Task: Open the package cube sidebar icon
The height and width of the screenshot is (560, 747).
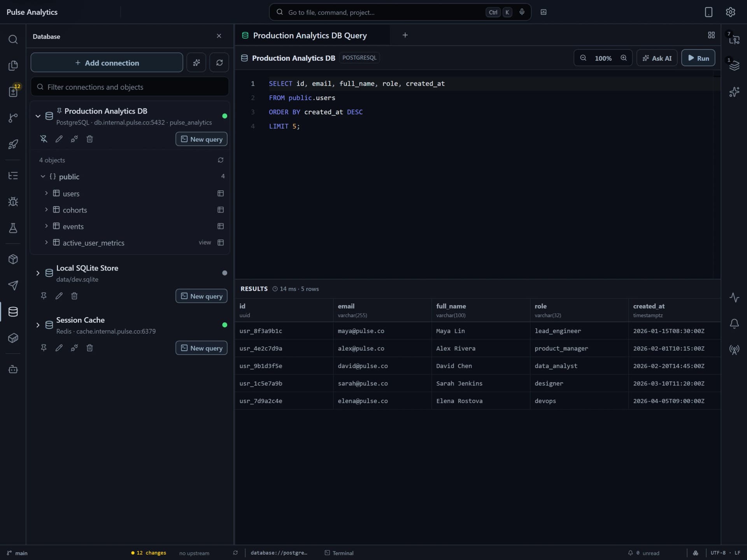Action: 13,259
